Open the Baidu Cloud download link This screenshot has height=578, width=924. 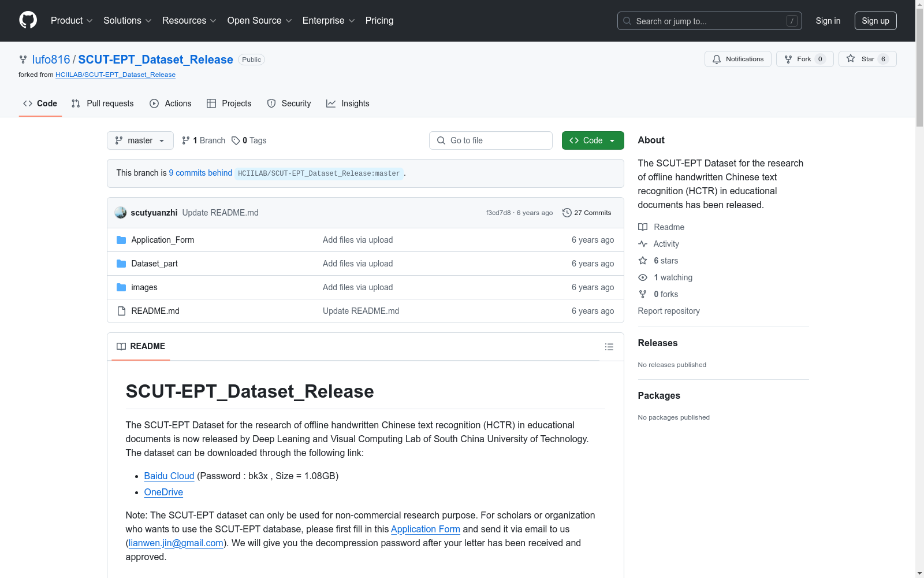[169, 476]
